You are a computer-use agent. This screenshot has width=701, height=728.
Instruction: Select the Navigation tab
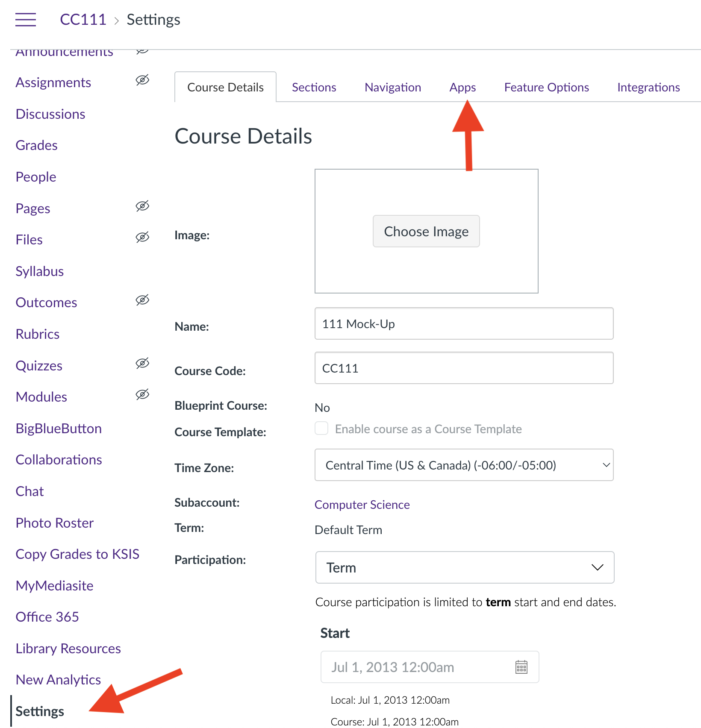(x=393, y=87)
